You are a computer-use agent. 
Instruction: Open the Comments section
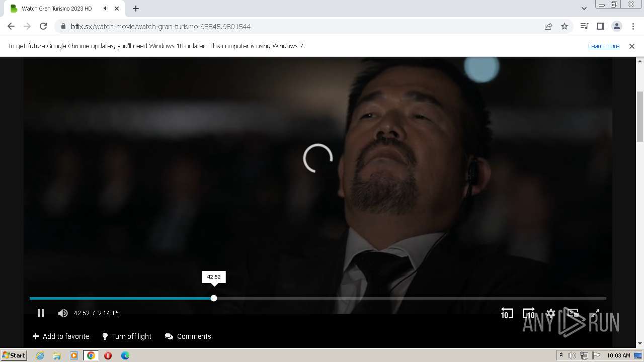point(188,336)
